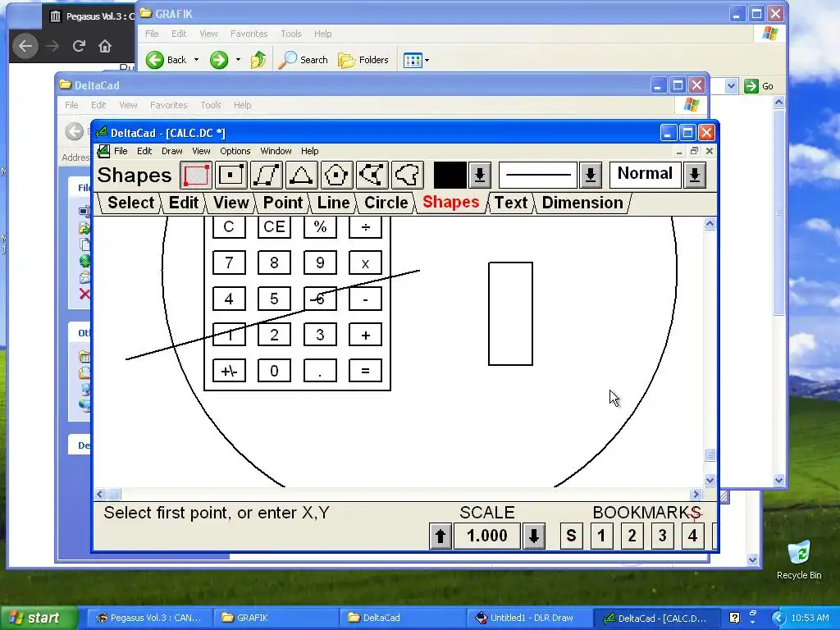The image size is (840, 630).
Task: Open Favorites menu in GRAFIK window
Action: (x=249, y=34)
